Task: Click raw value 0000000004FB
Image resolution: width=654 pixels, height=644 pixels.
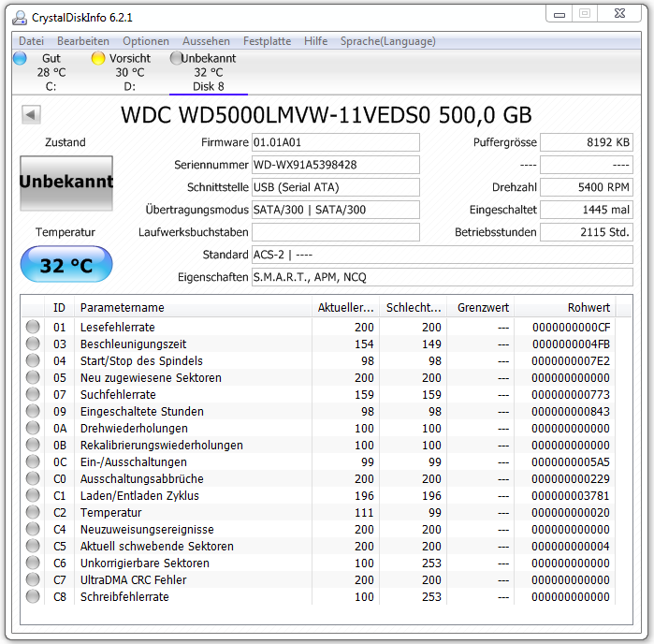Action: point(571,344)
